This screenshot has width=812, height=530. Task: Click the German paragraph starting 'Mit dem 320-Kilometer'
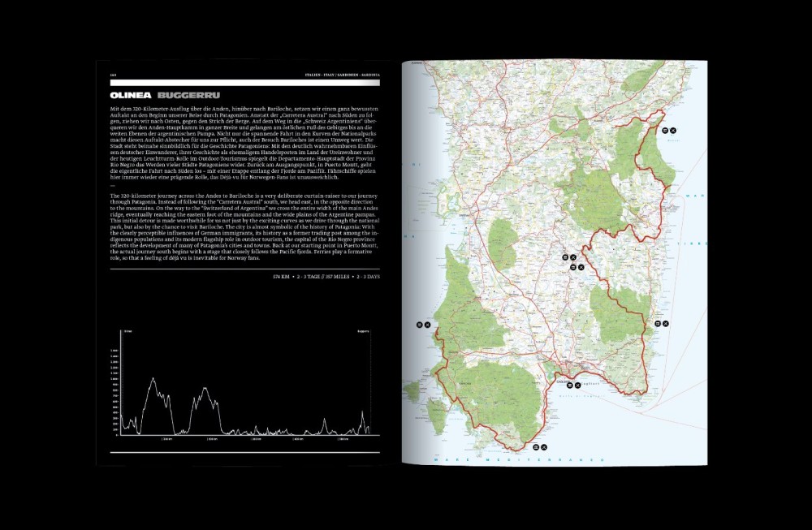[244, 143]
